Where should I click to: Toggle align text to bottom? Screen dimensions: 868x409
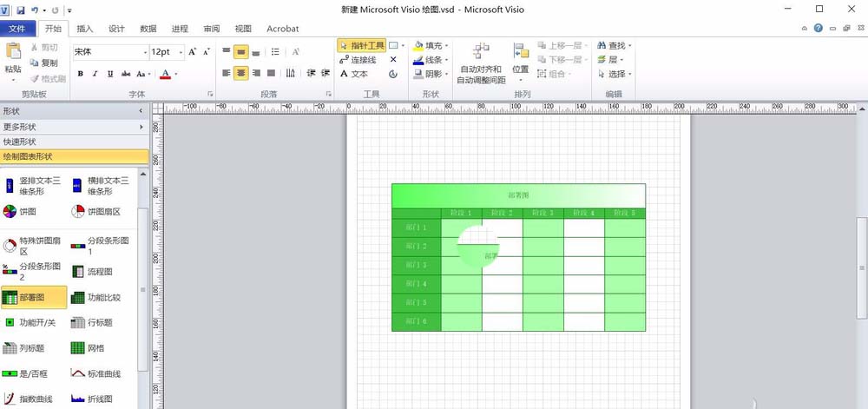coord(256,52)
